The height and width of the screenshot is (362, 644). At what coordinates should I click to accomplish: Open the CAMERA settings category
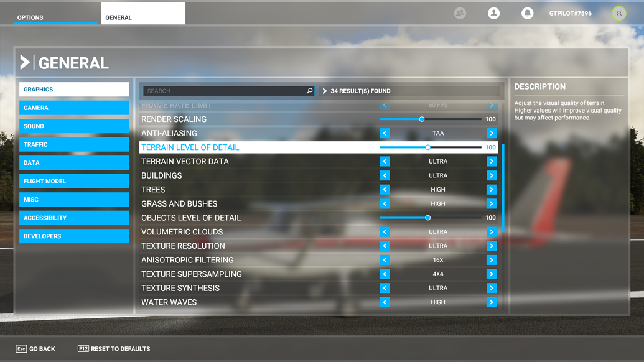pyautogui.click(x=74, y=108)
